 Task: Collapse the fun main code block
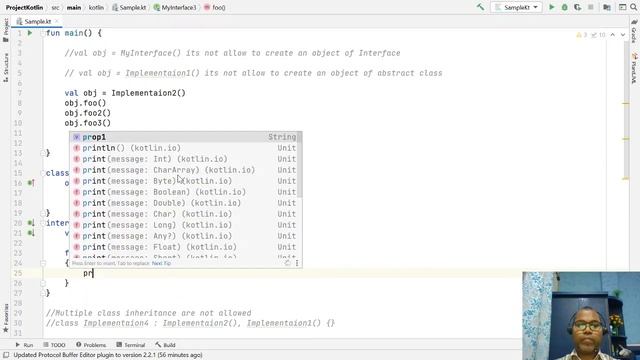tap(42, 33)
